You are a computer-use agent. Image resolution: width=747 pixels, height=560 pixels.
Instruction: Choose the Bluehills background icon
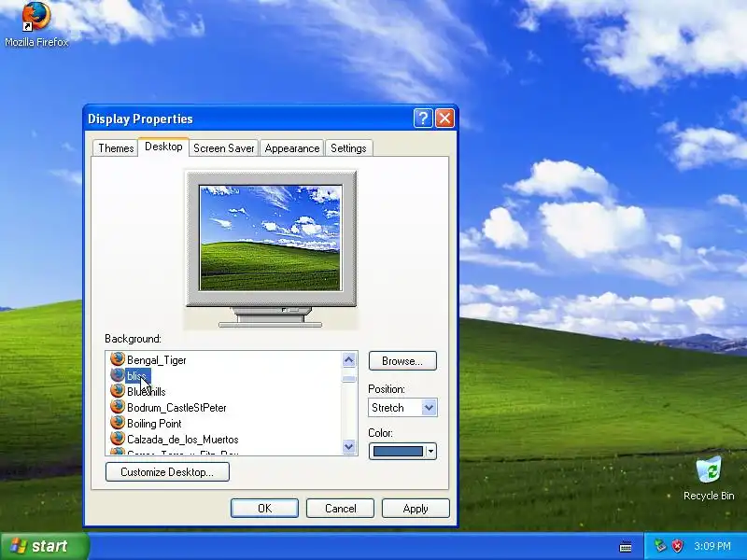point(118,391)
